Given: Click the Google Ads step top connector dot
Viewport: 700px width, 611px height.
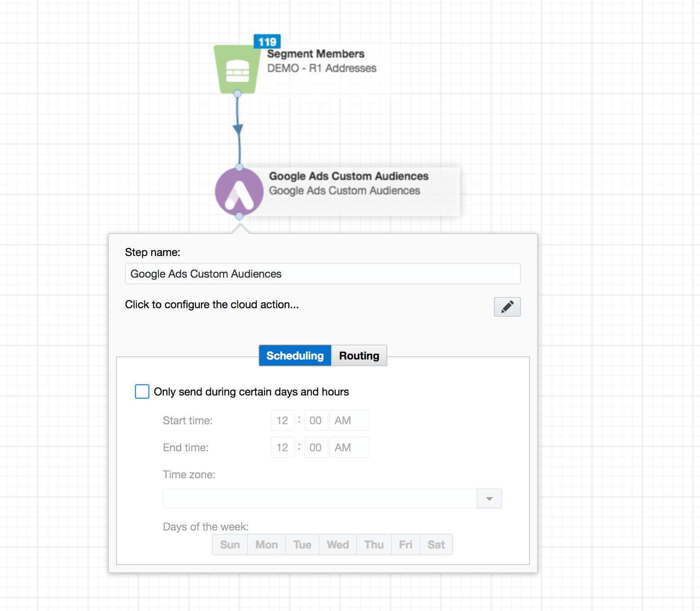Looking at the screenshot, I should (x=239, y=167).
